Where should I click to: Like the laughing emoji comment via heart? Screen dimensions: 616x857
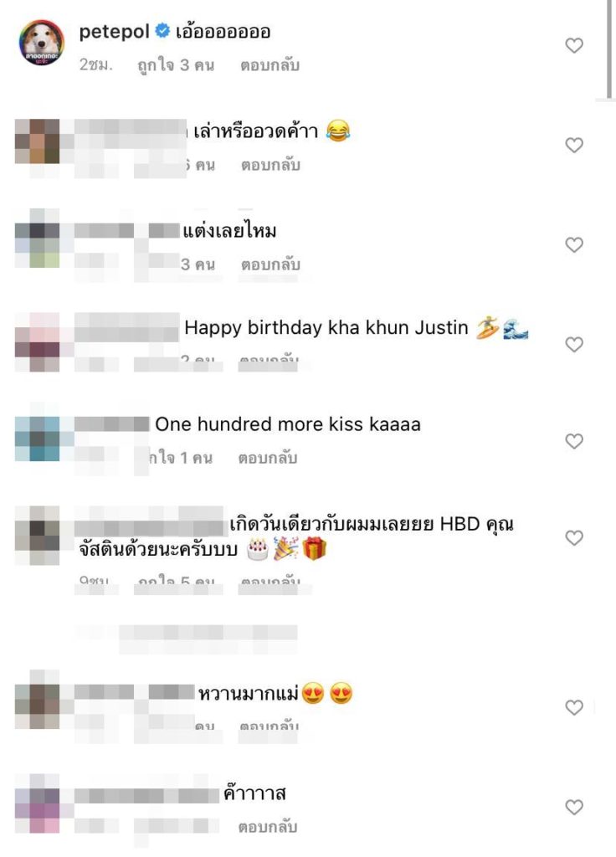[x=574, y=146]
